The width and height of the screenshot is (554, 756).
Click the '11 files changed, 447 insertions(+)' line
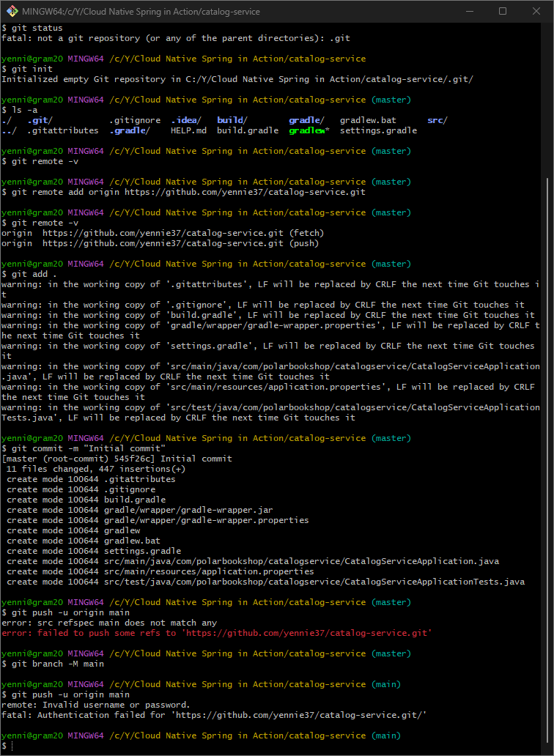pos(95,469)
